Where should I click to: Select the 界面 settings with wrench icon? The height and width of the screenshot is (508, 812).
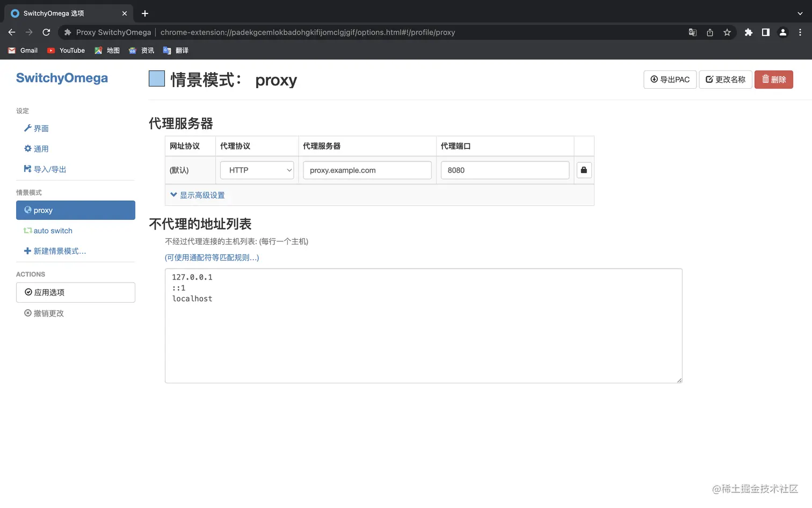click(35, 128)
